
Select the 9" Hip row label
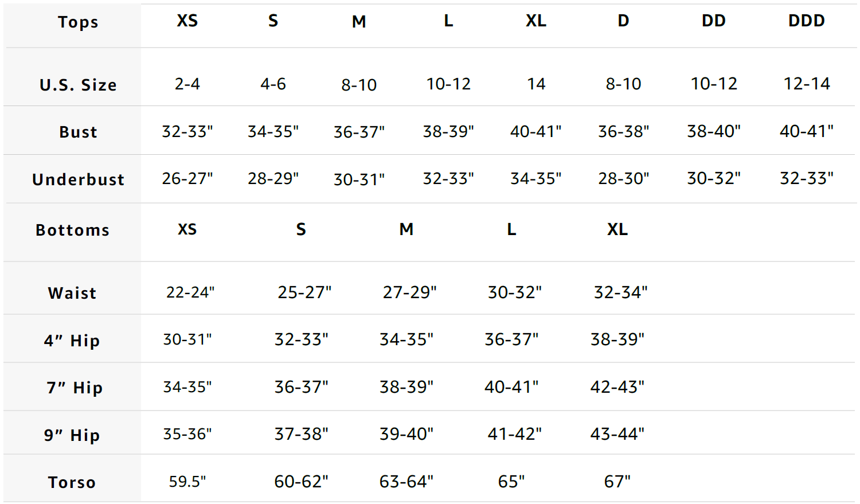[x=72, y=436]
